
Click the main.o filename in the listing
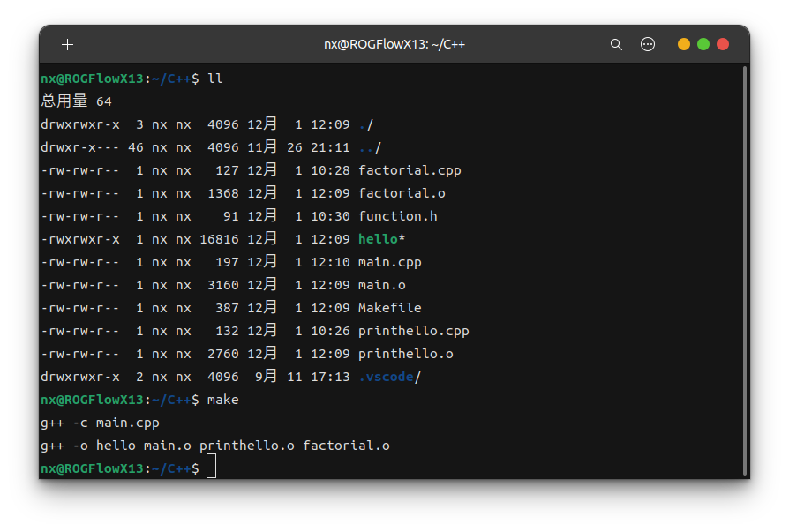pos(381,285)
